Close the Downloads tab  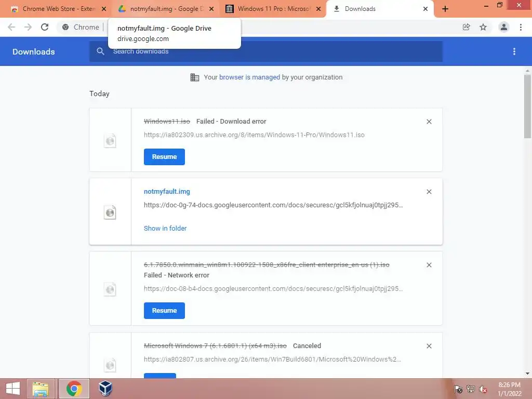click(x=425, y=9)
